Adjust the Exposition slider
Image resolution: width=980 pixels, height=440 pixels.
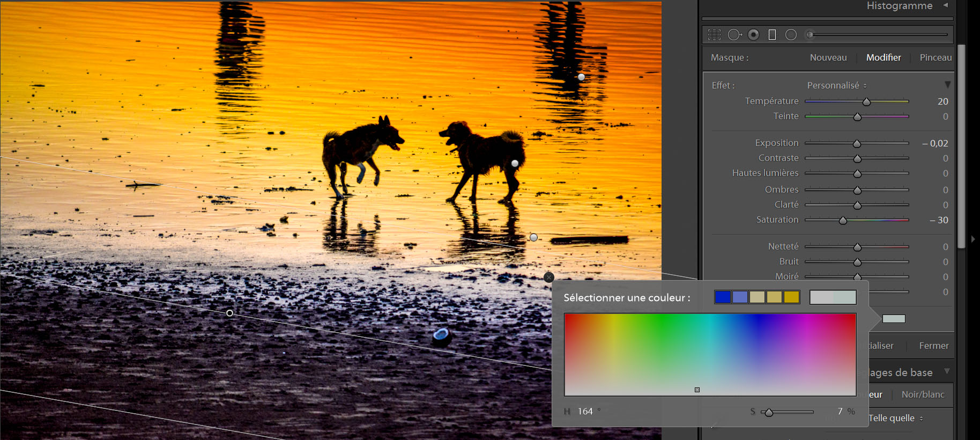coord(857,143)
